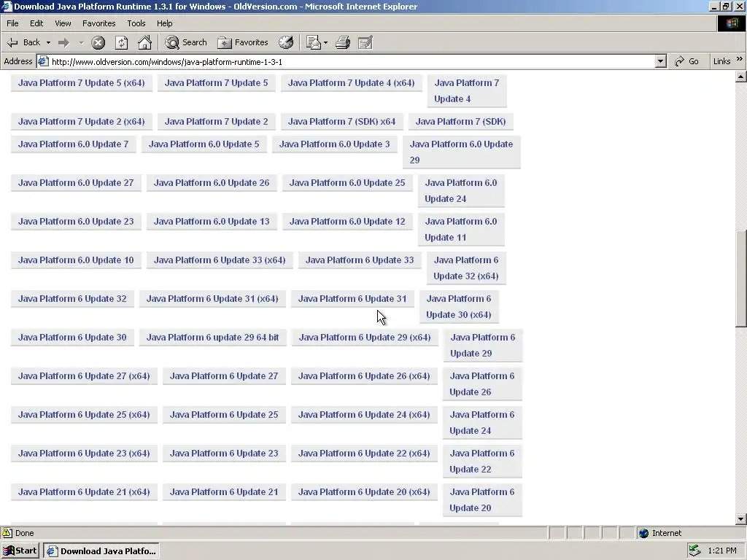Open the Help menu
Viewport: 747px width, 560px height.
pos(164,23)
